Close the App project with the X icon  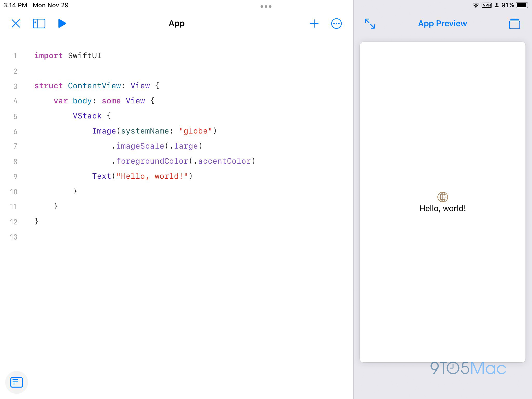pyautogui.click(x=16, y=23)
